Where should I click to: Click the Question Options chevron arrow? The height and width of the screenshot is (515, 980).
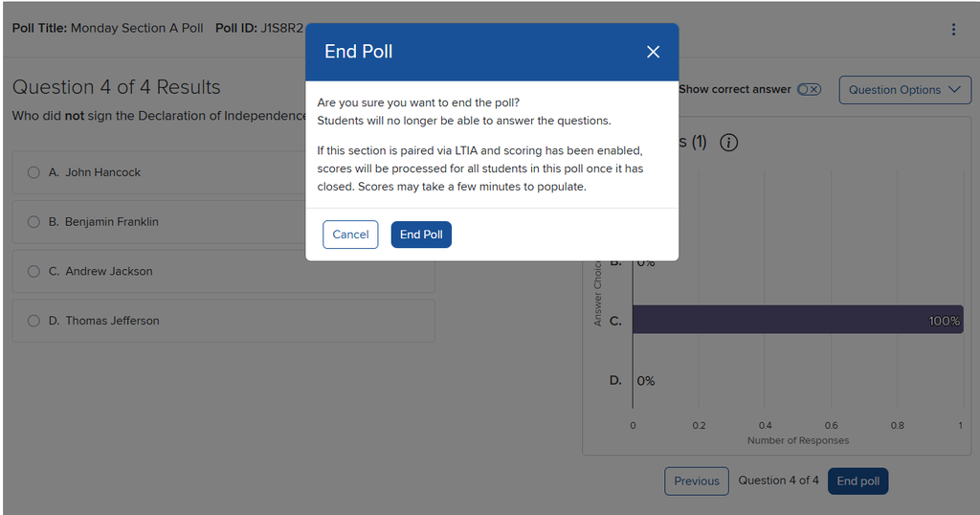pyautogui.click(x=953, y=90)
